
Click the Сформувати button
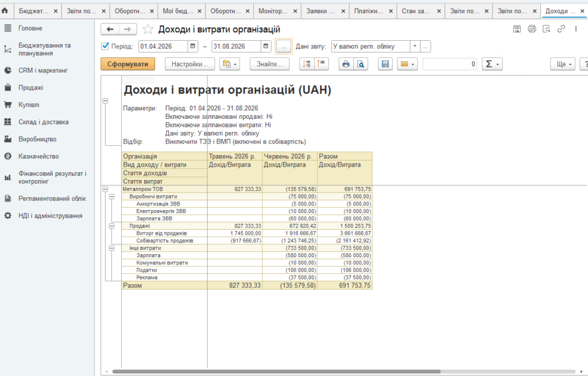click(128, 64)
